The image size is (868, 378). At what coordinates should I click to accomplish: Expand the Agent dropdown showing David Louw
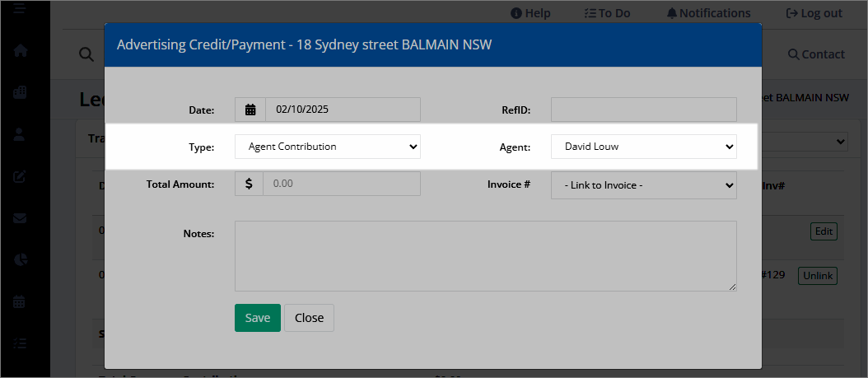(x=644, y=147)
